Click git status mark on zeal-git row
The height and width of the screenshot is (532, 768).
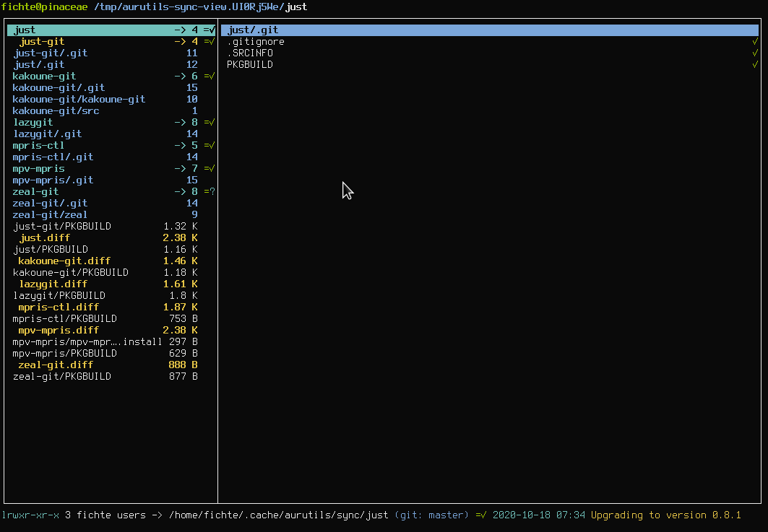tap(210, 192)
